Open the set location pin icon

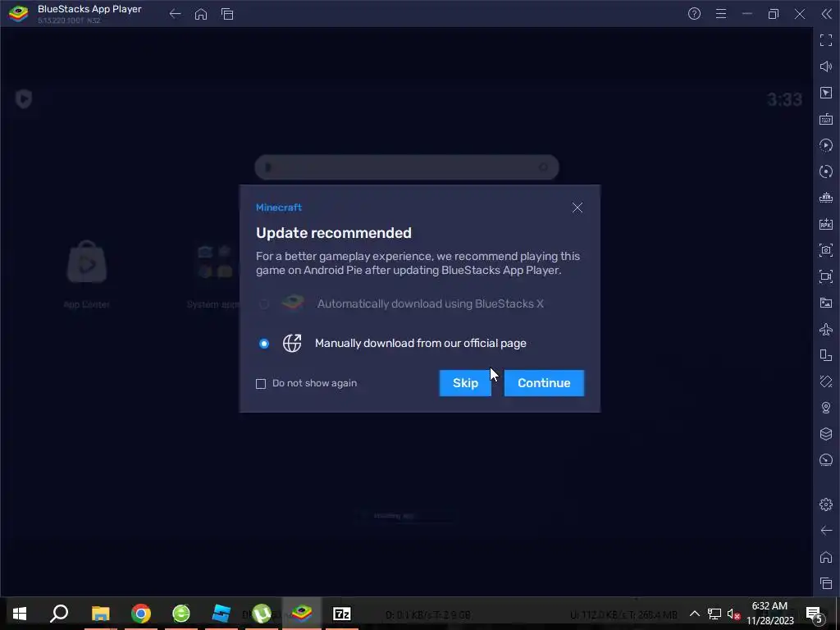[826, 408]
